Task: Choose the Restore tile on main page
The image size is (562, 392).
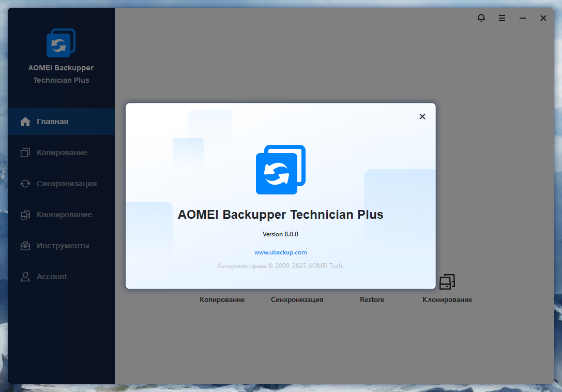Action: click(x=372, y=299)
